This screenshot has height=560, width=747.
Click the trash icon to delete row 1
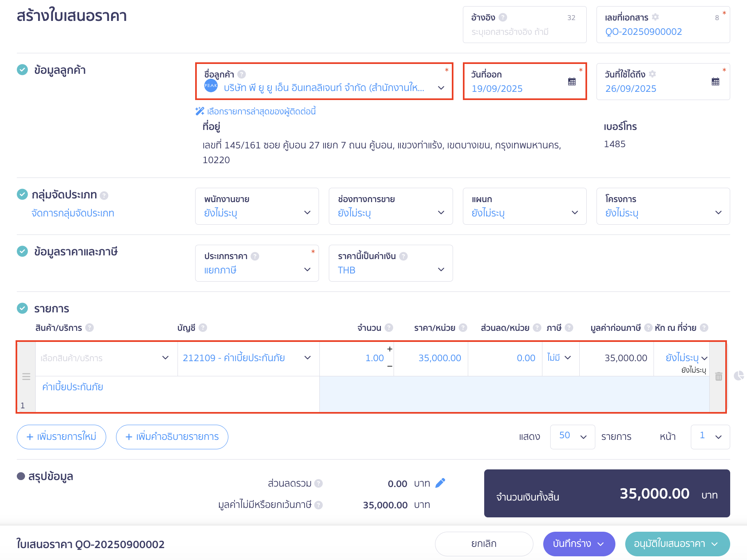click(718, 376)
